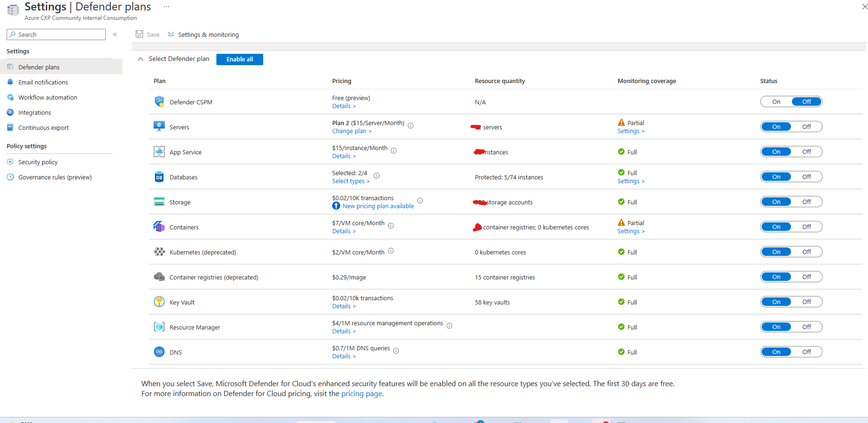Collapse the Select Defender plan section
The height and width of the screenshot is (423, 868).
(140, 59)
